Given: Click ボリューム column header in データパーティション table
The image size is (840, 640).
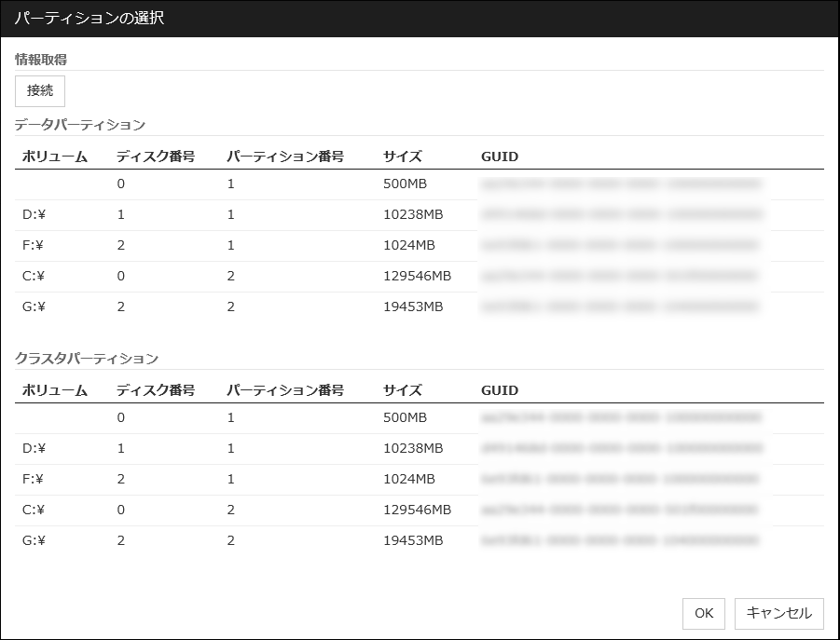Looking at the screenshot, I should point(54,157).
